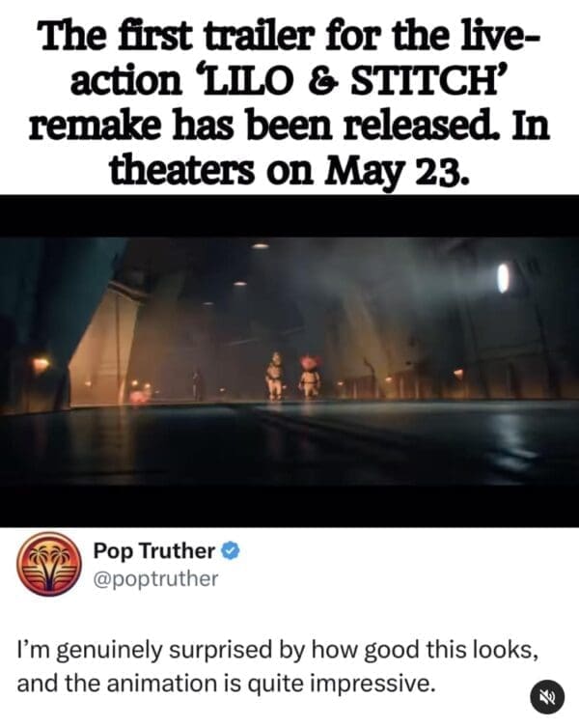Viewport: 579px width, 728px height.
Task: Click the top black letterbox bar
Action: [x=289, y=216]
